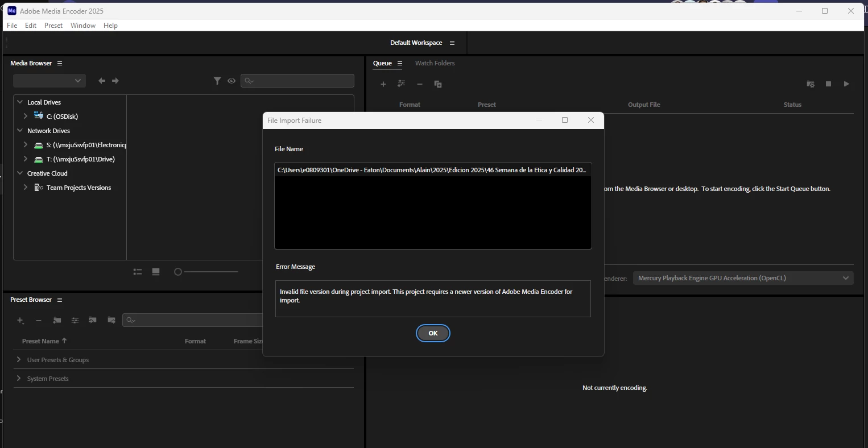Screen dimensions: 868x448
Task: Adjust Media Browser thumbnail zoom slider
Action: (206, 272)
